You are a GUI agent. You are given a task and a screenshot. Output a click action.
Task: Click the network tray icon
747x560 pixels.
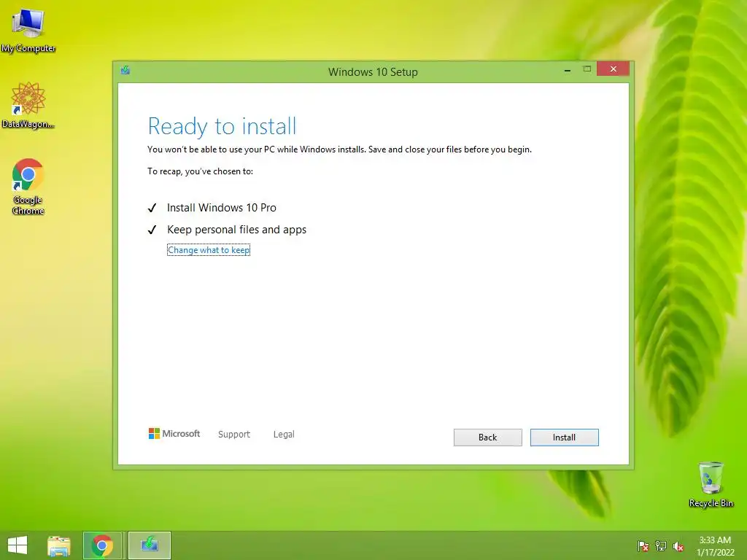(661, 546)
